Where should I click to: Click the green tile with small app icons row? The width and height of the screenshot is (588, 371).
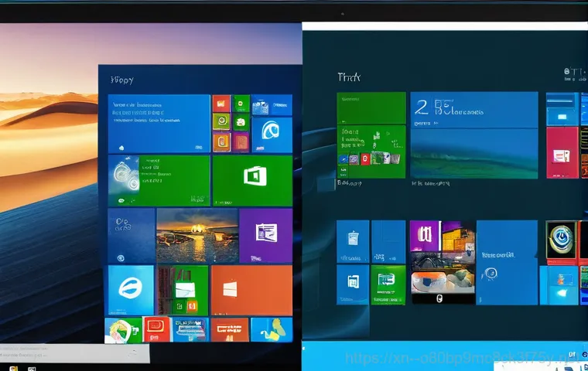[x=371, y=152]
